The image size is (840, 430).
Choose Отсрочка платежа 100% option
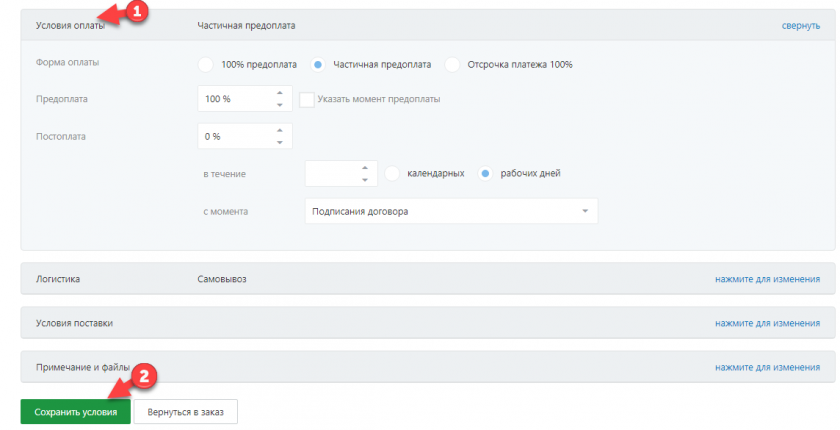click(452, 65)
